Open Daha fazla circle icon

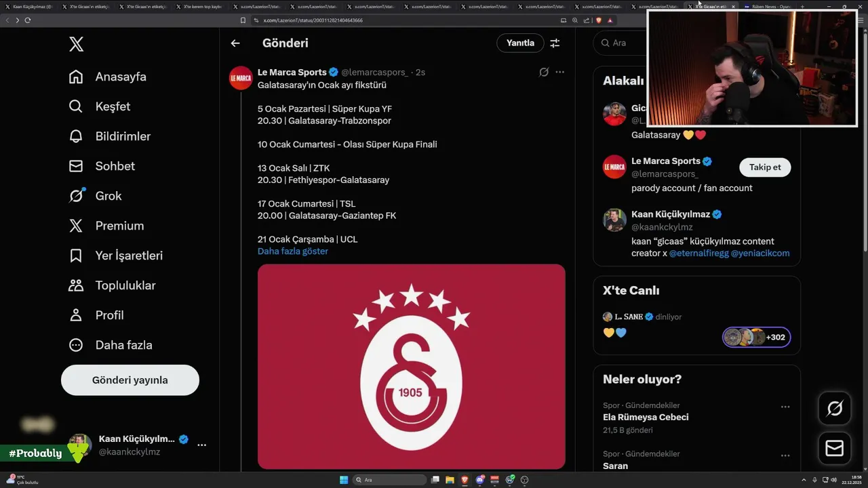[x=76, y=345]
